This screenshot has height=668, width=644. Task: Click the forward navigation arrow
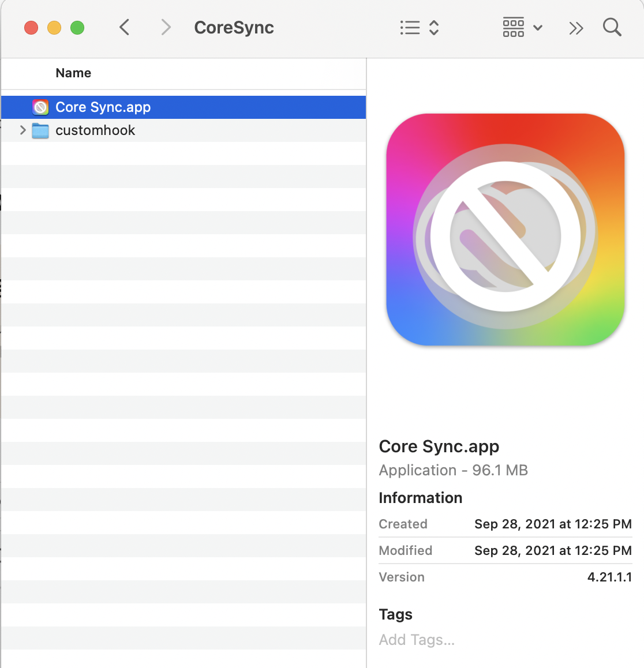click(166, 27)
